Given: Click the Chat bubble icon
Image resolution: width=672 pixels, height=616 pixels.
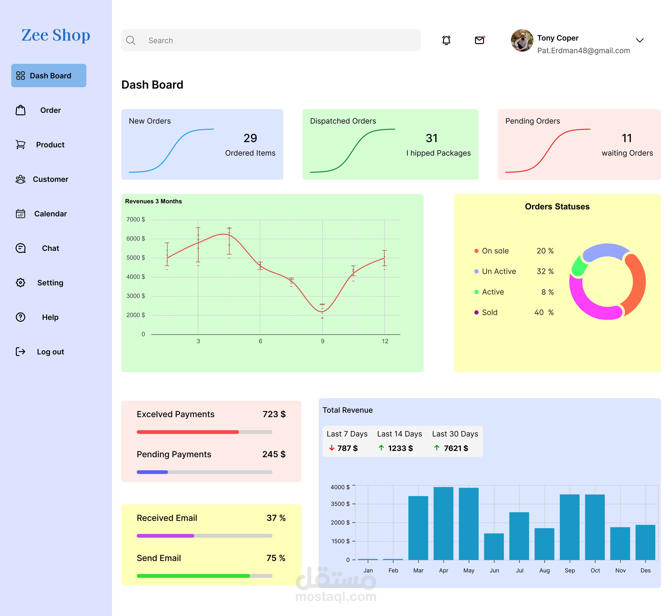Looking at the screenshot, I should click(x=21, y=248).
